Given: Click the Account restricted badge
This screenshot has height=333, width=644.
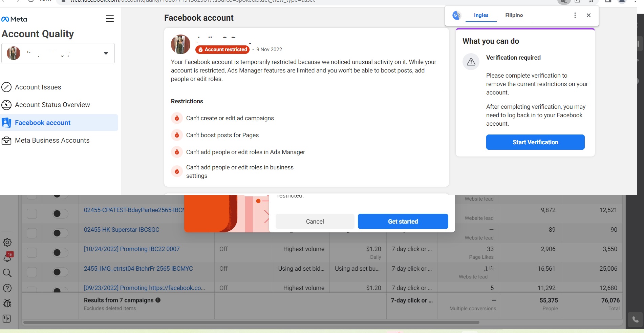Looking at the screenshot, I should (x=222, y=49).
